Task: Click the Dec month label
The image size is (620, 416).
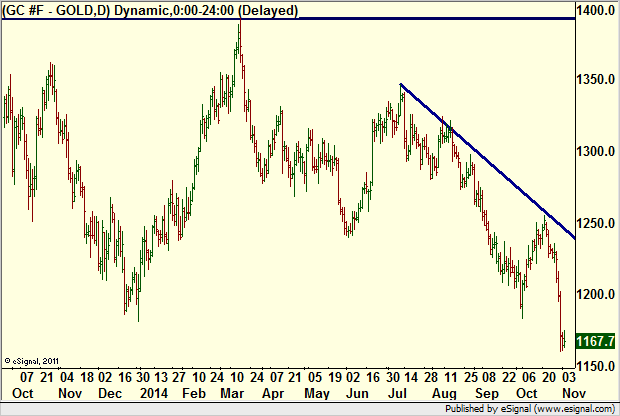Action: [110, 393]
